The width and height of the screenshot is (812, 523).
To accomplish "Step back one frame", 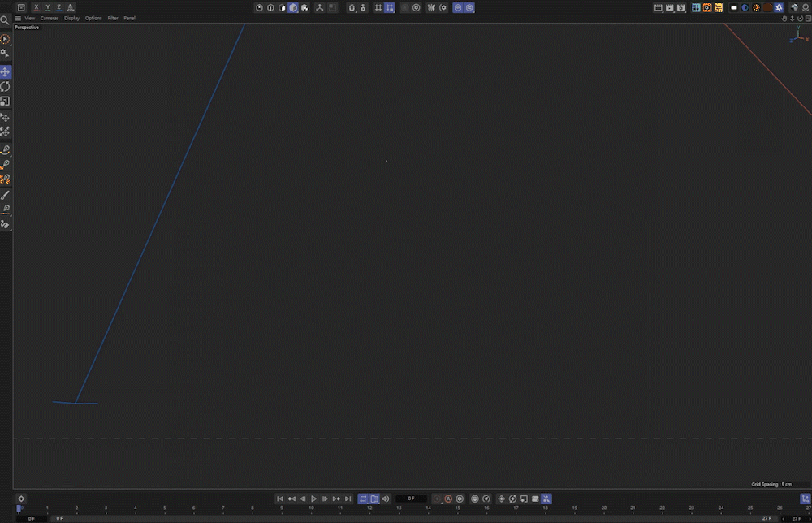I will (303, 499).
